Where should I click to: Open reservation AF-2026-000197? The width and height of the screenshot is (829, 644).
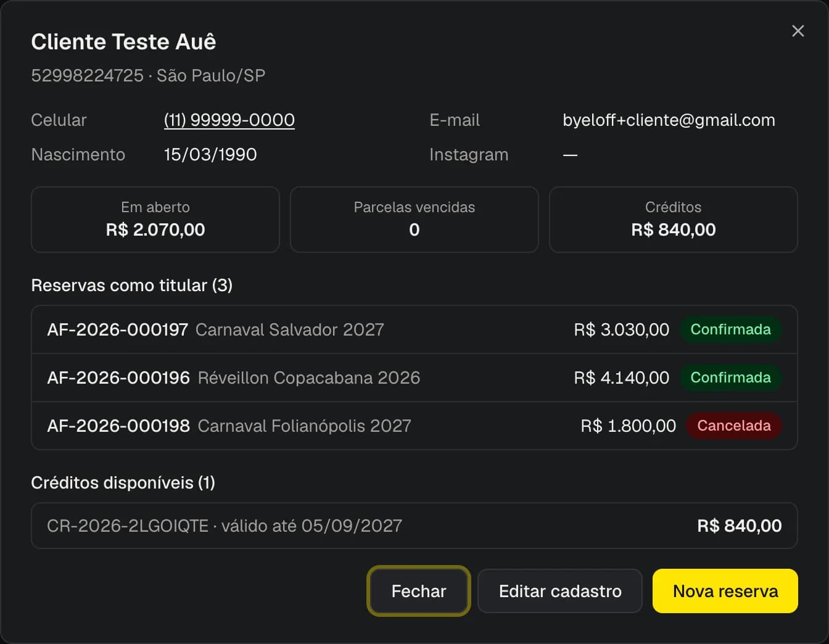[414, 329]
